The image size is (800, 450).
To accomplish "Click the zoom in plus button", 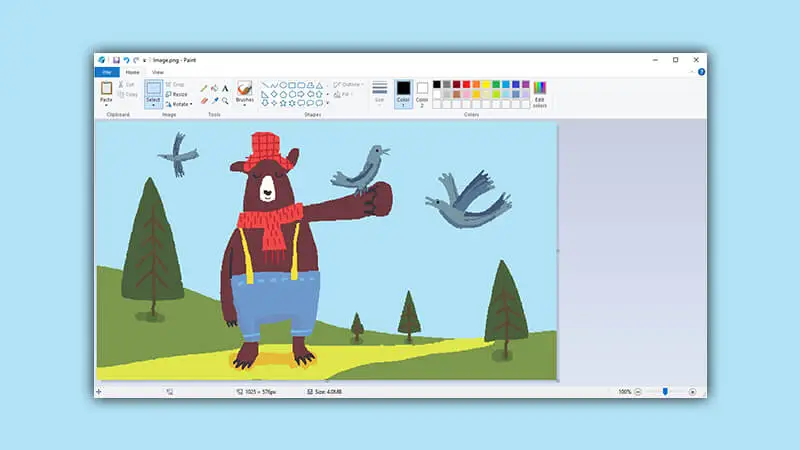I will click(692, 392).
